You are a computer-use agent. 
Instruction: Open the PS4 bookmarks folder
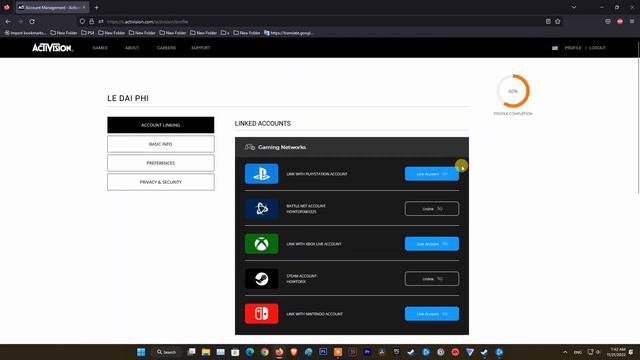click(x=87, y=33)
